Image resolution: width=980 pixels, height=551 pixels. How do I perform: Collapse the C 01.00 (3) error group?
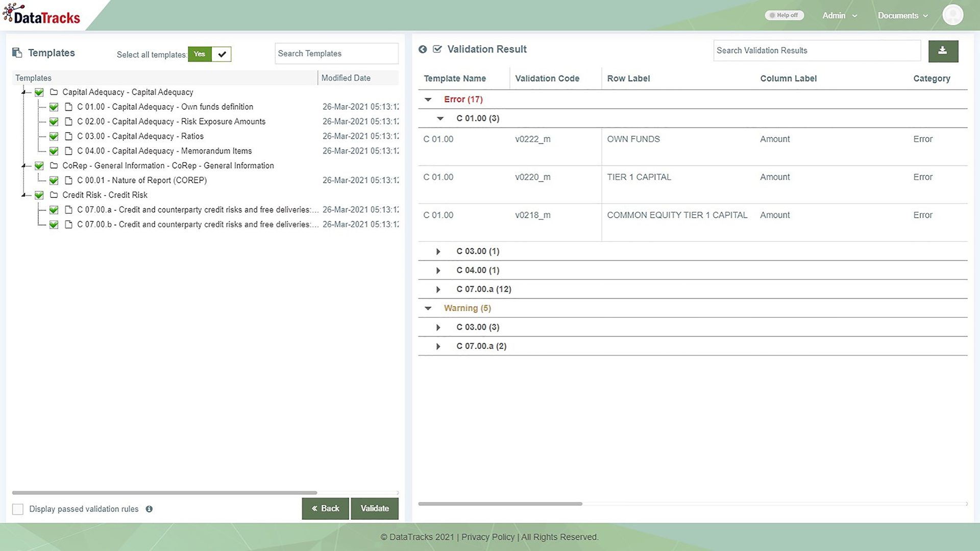[x=440, y=118]
